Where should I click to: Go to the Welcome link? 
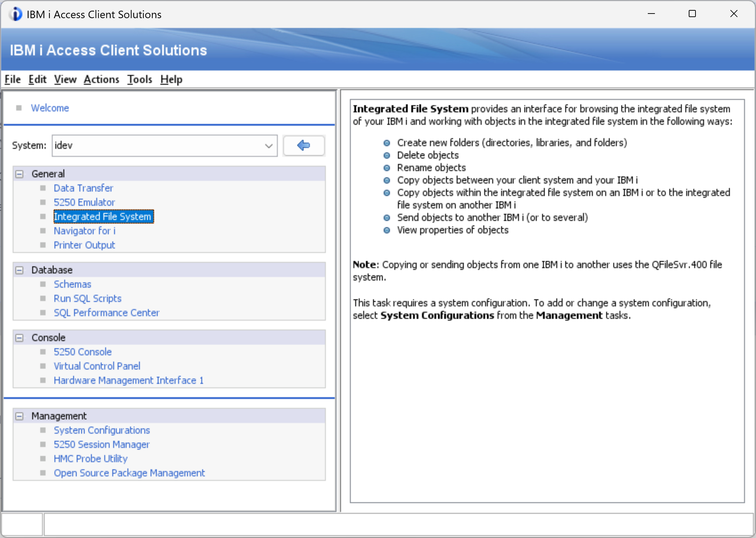(50, 108)
